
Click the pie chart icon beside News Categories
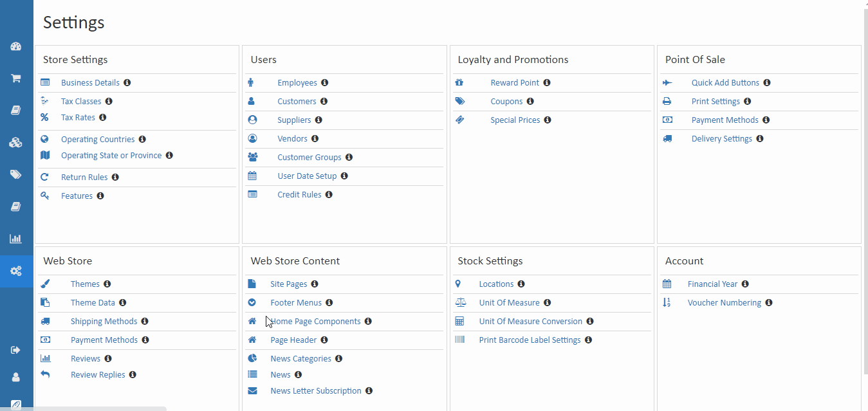pos(252,359)
